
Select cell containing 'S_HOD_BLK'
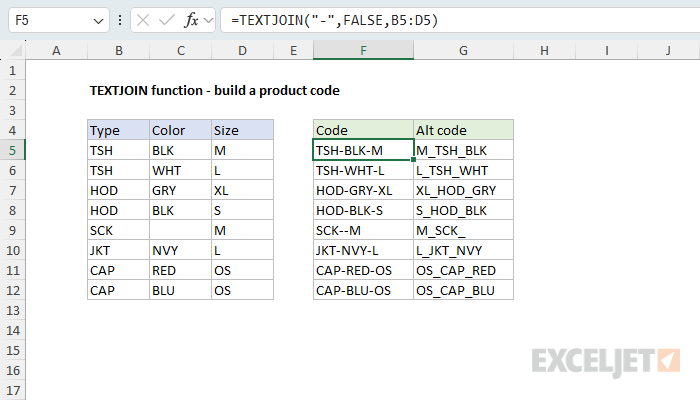click(x=463, y=210)
